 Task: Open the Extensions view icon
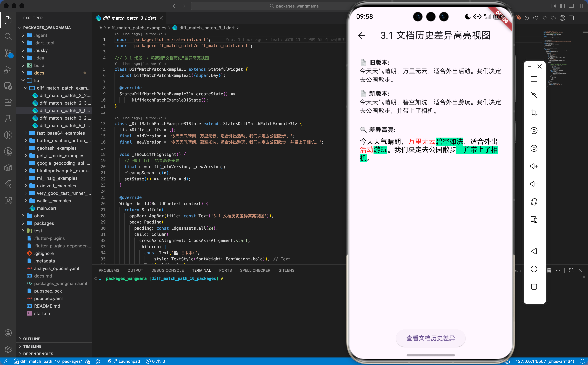tap(8, 102)
